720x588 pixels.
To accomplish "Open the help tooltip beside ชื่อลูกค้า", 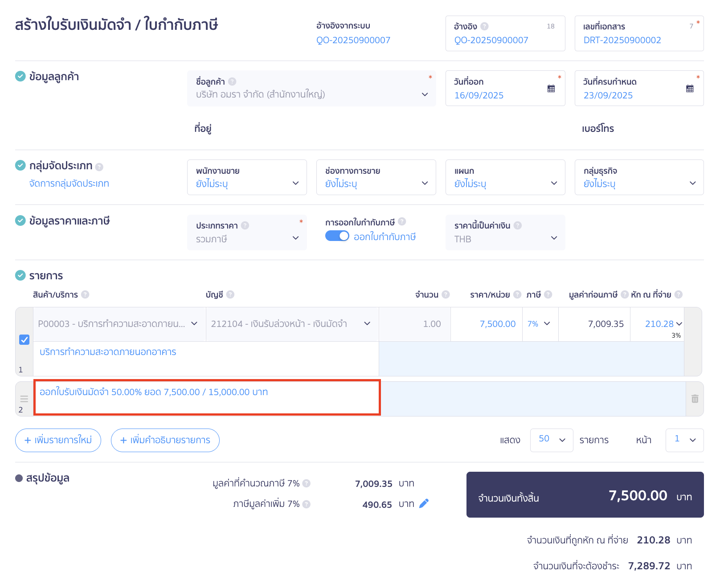I will (x=232, y=81).
